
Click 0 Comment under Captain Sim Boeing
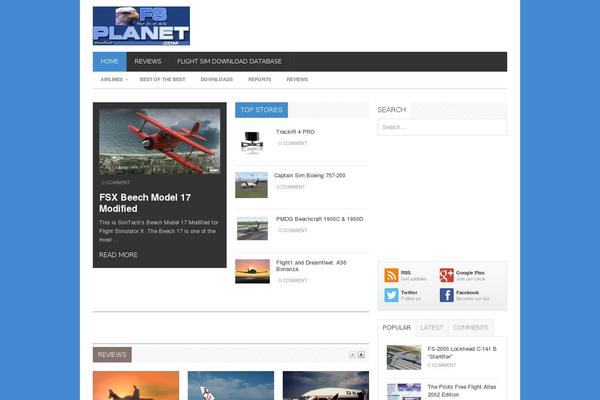click(290, 187)
